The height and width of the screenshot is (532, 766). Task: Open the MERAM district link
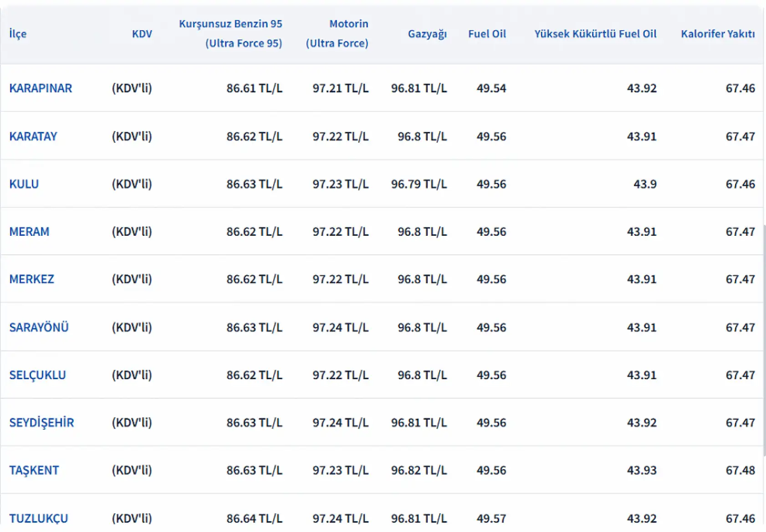(x=29, y=232)
